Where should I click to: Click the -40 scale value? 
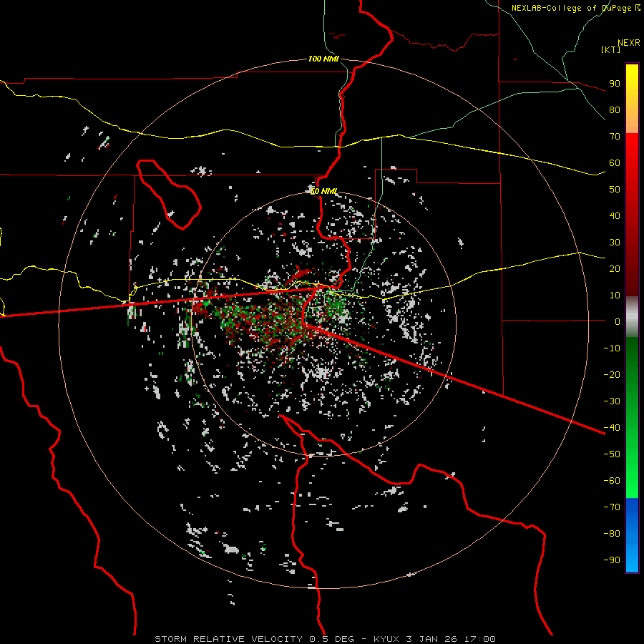point(612,428)
